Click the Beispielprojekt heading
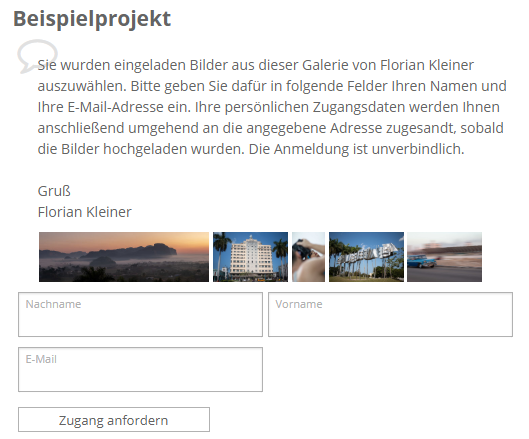This screenshot has width=529, height=439. point(92,19)
